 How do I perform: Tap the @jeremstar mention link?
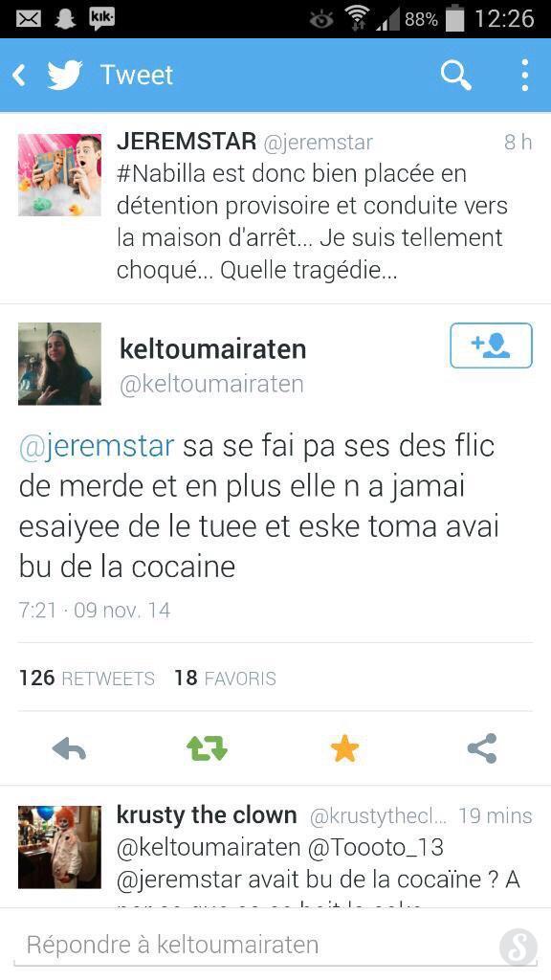(97, 447)
